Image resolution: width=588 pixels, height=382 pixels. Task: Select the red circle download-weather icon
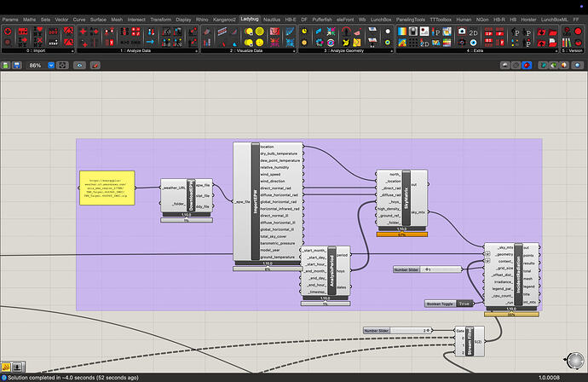[x=8, y=32]
